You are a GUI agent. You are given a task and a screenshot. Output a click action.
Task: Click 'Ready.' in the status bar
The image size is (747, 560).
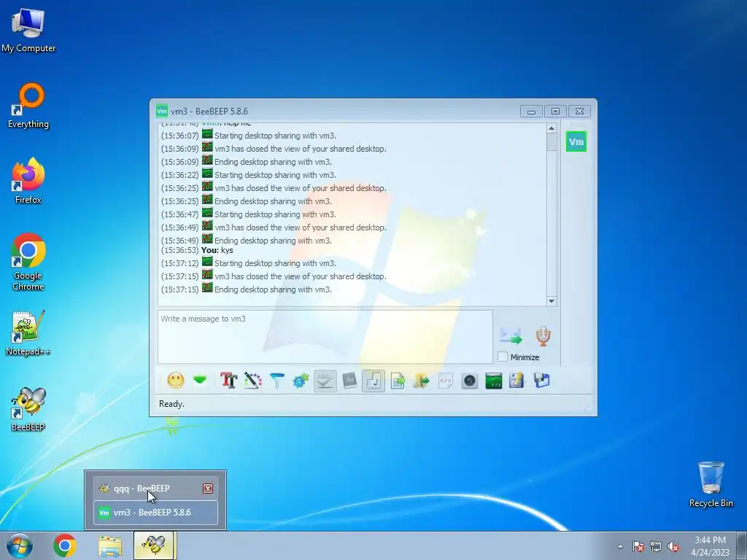click(171, 404)
